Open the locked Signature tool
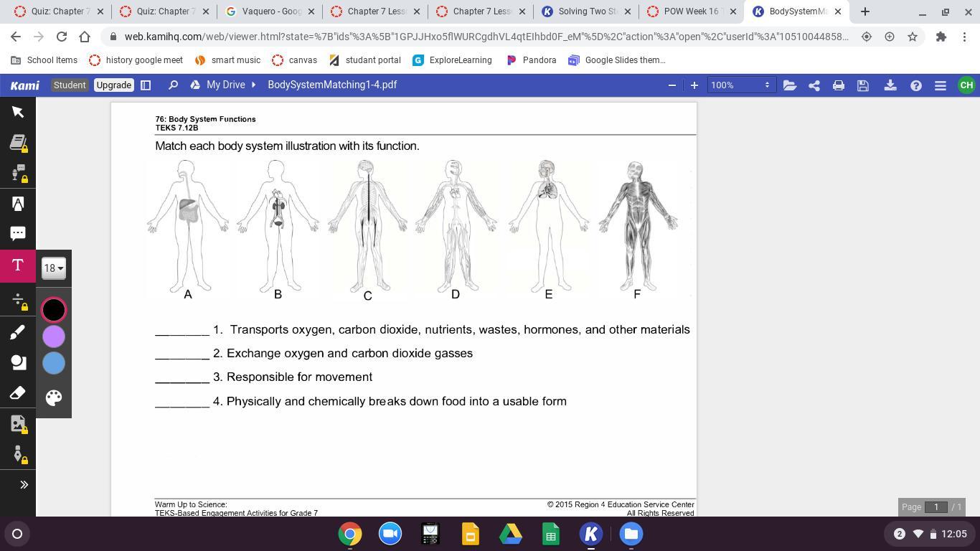The image size is (980, 551). click(18, 454)
